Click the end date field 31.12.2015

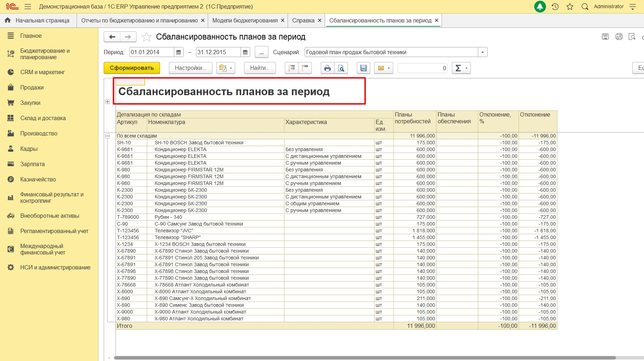pos(218,52)
